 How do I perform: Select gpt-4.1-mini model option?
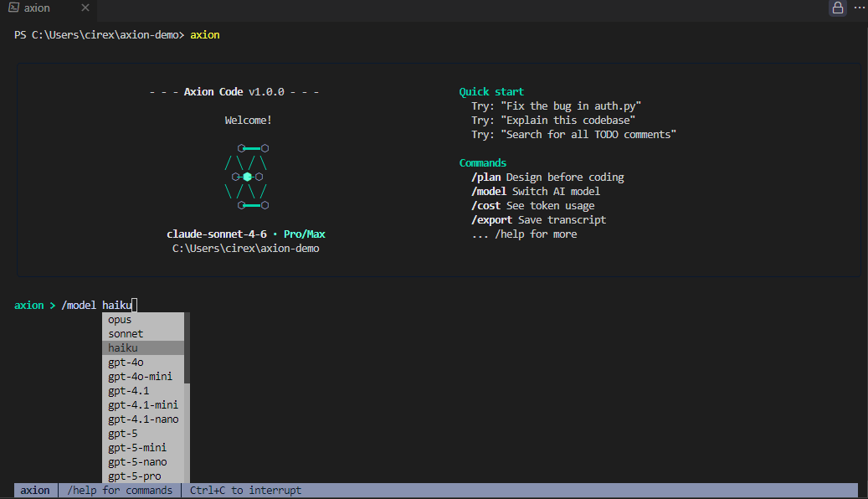[x=143, y=405]
